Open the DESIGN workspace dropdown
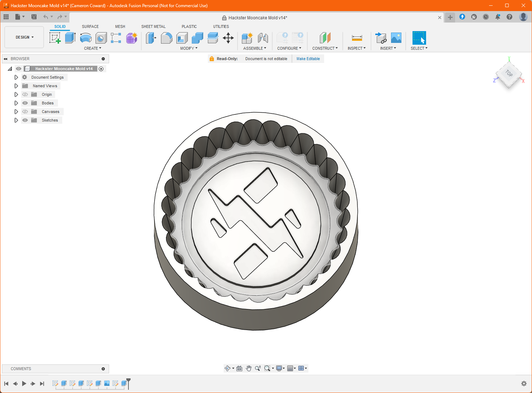The height and width of the screenshot is (393, 532). [24, 37]
